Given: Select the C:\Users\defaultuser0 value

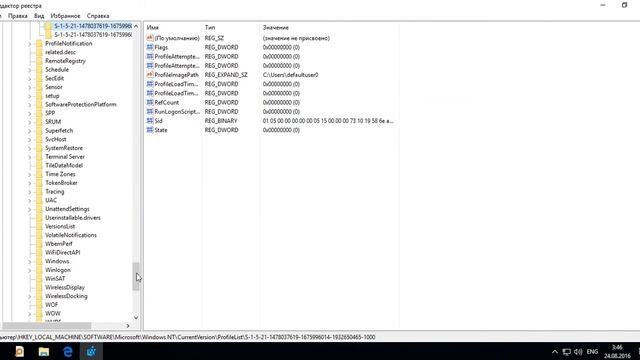Looking at the screenshot, I should (x=291, y=75).
